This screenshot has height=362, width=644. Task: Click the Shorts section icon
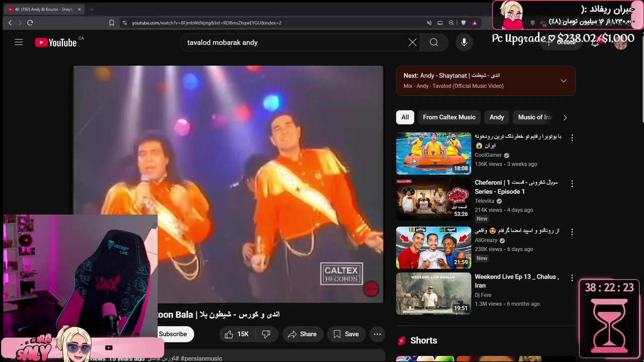click(x=401, y=340)
